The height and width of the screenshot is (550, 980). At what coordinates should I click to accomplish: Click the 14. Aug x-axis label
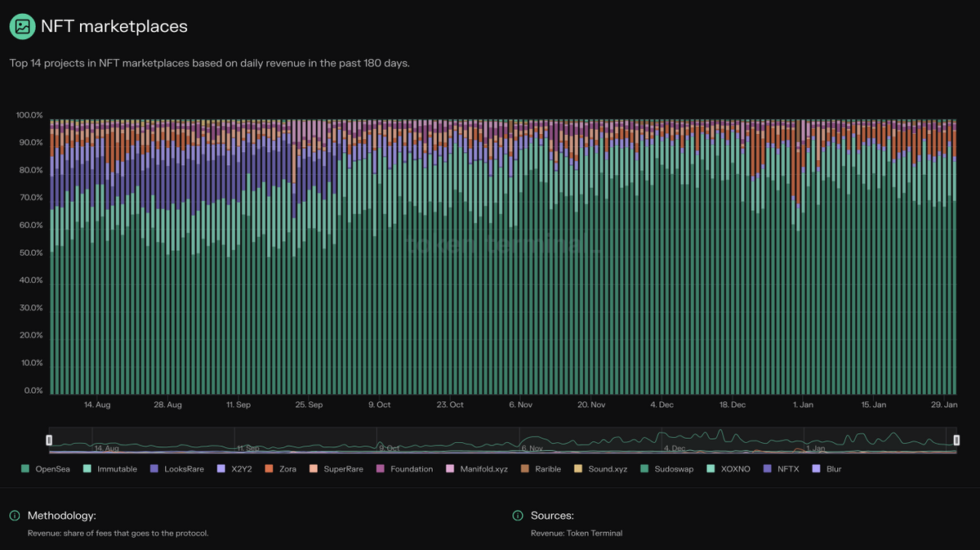point(97,405)
